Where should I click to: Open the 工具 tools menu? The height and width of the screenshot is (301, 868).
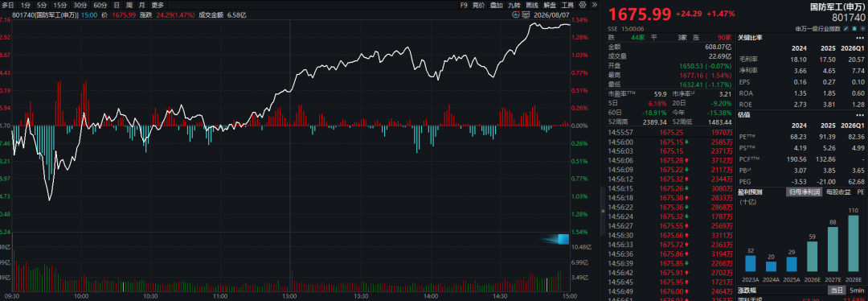click(x=567, y=5)
